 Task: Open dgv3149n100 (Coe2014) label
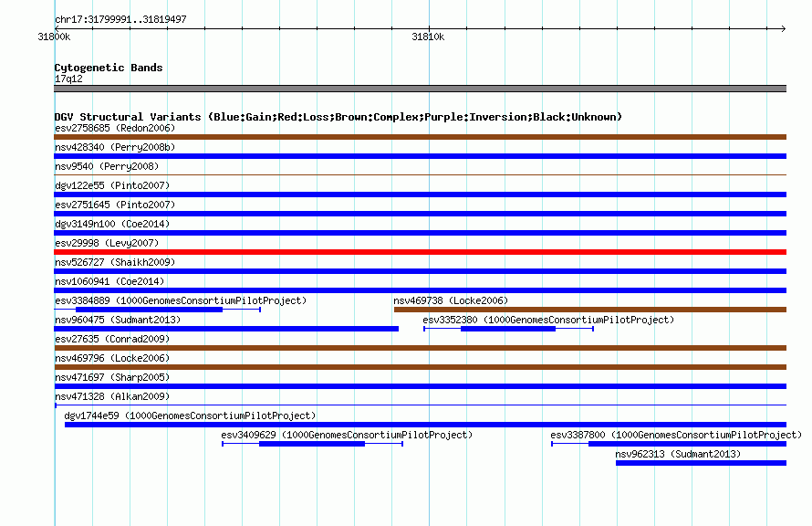tap(112, 224)
